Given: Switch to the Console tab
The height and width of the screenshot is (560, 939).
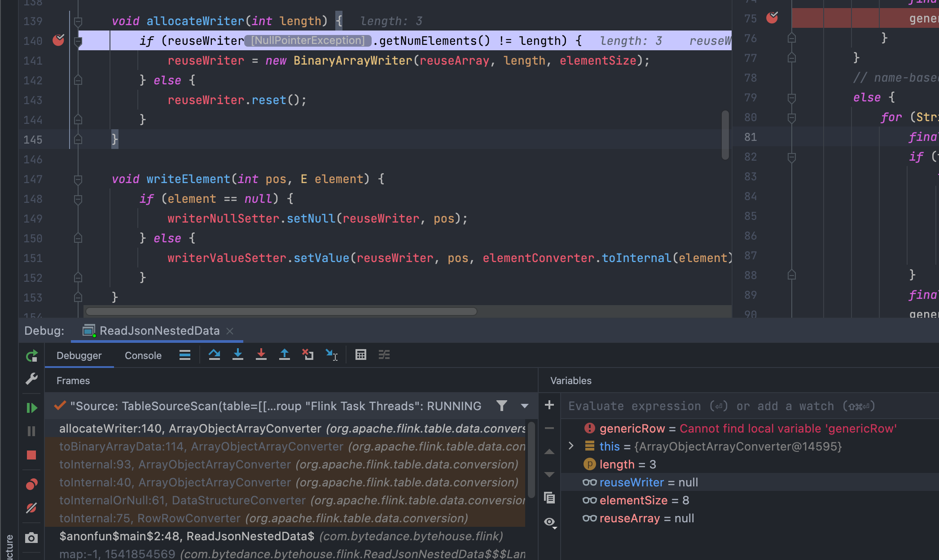Looking at the screenshot, I should click(143, 355).
